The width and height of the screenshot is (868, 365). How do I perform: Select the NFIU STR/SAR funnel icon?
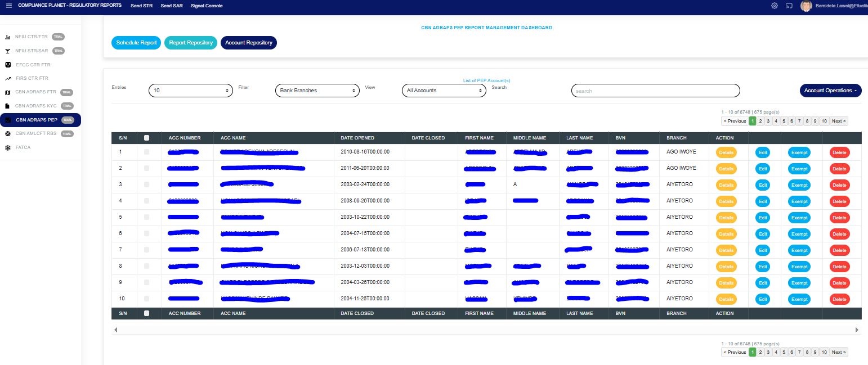7,51
